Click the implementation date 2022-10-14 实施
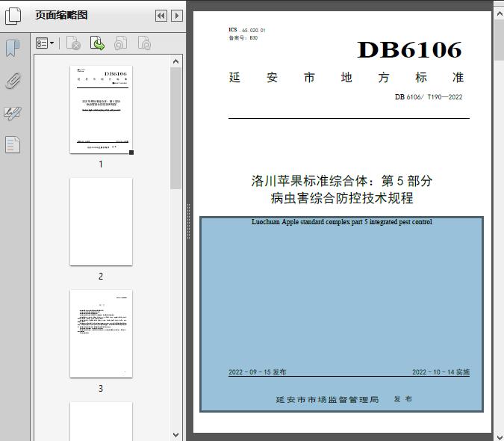Viewport: 504px width, 441px height. (x=441, y=371)
